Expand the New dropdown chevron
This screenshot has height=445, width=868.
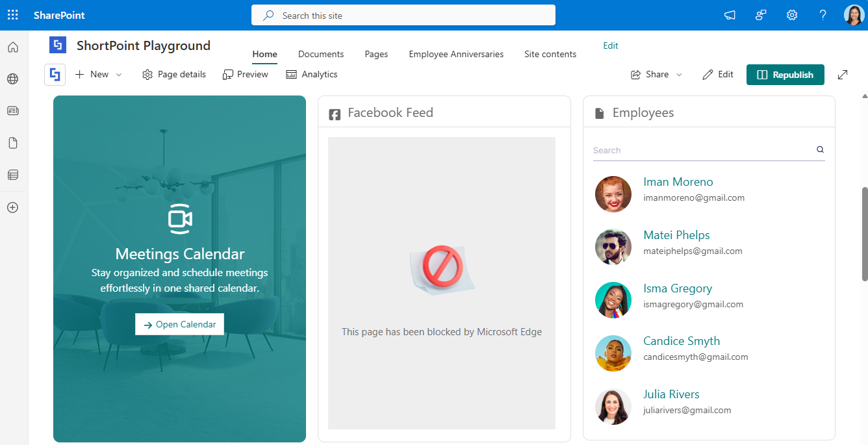point(118,74)
